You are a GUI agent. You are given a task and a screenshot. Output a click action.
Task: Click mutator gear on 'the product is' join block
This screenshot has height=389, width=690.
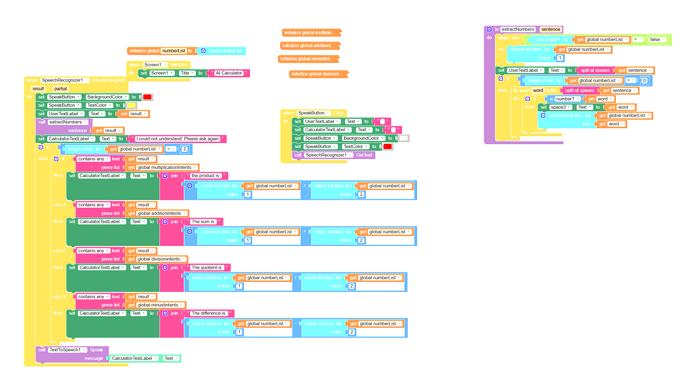coord(165,176)
